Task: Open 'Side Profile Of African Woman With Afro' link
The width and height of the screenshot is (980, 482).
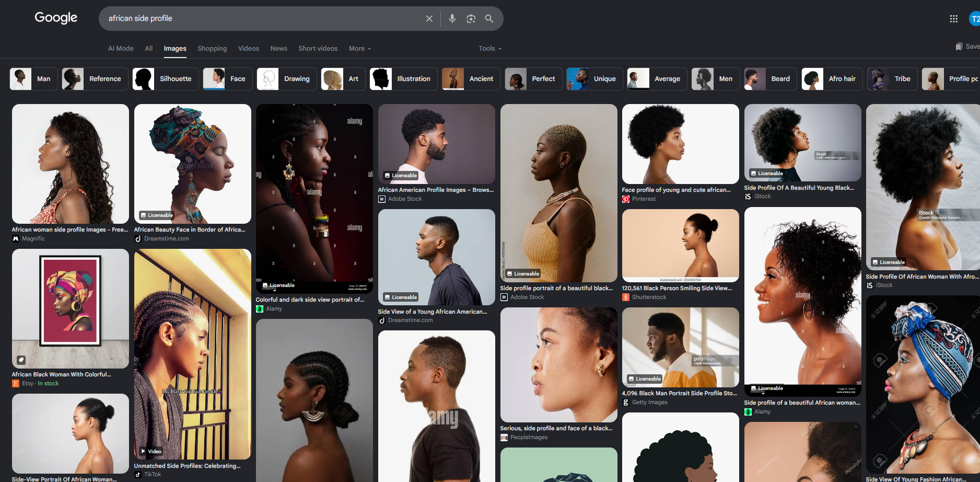Action: pos(922,277)
